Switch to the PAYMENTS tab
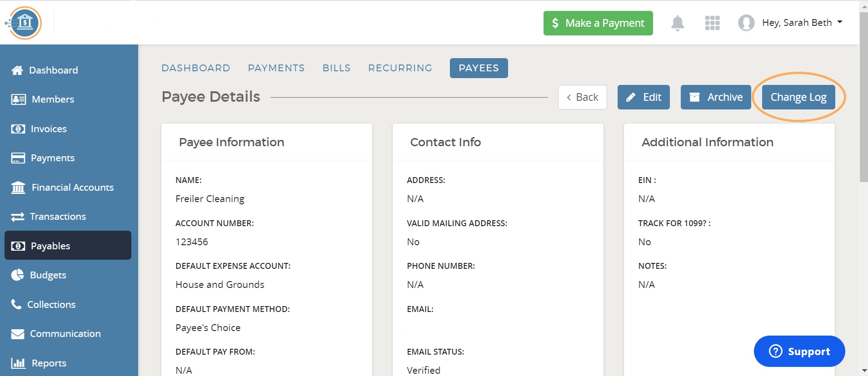Screen dimensions: 868x376 (x=276, y=68)
